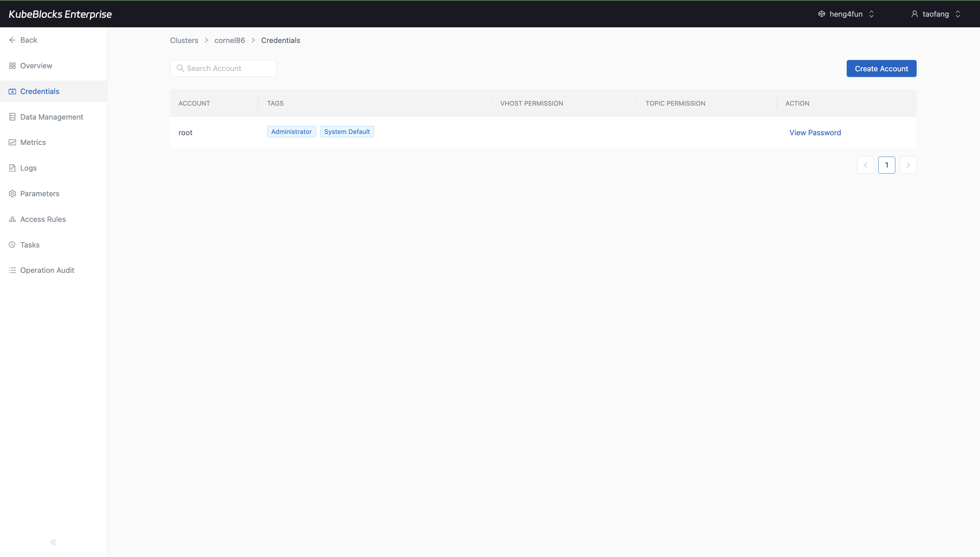This screenshot has height=557, width=980.
Task: Click the System Default tag
Action: (347, 132)
